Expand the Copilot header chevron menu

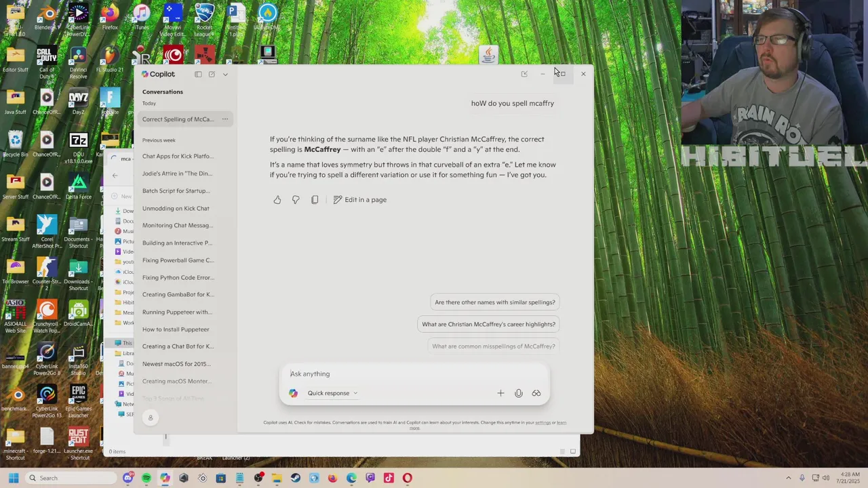coord(225,75)
